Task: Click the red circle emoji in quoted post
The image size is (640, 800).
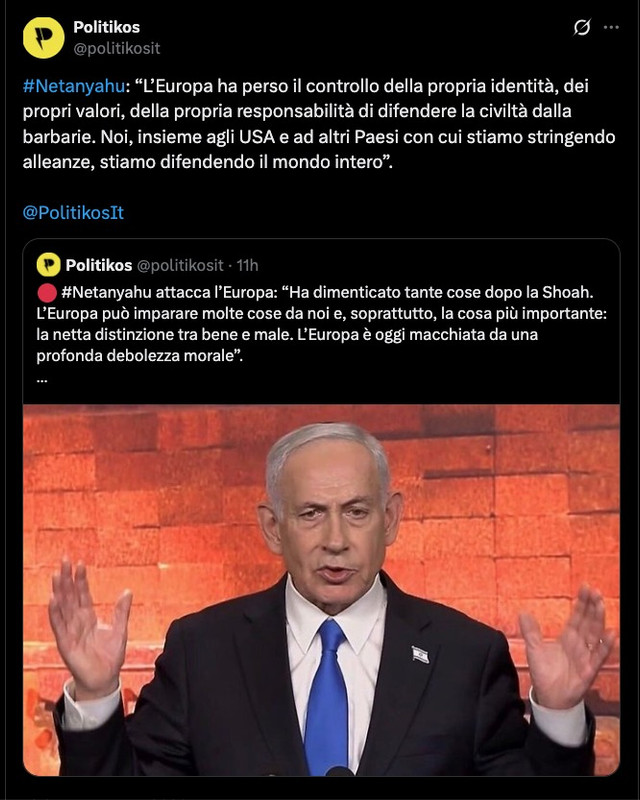Action: [x=47, y=293]
